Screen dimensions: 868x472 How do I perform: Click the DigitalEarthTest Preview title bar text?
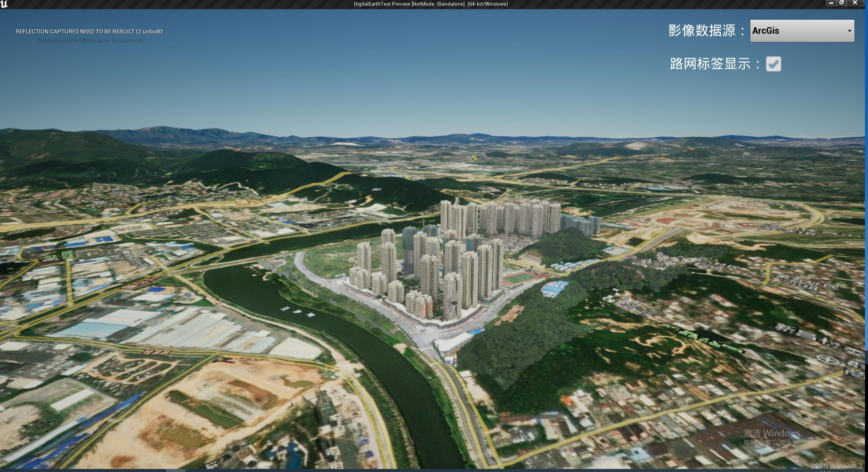point(431,4)
